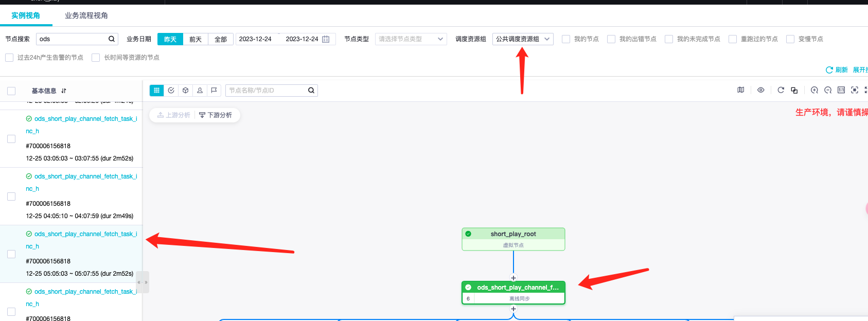Click the cube icon in the DAG toolbar
Image resolution: width=868 pixels, height=321 pixels.
click(186, 91)
